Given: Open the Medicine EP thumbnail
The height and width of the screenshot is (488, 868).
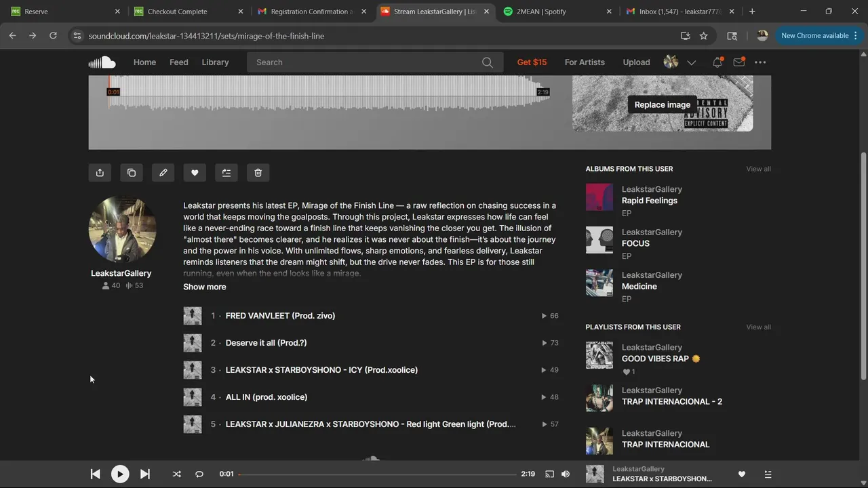Looking at the screenshot, I should tap(599, 283).
